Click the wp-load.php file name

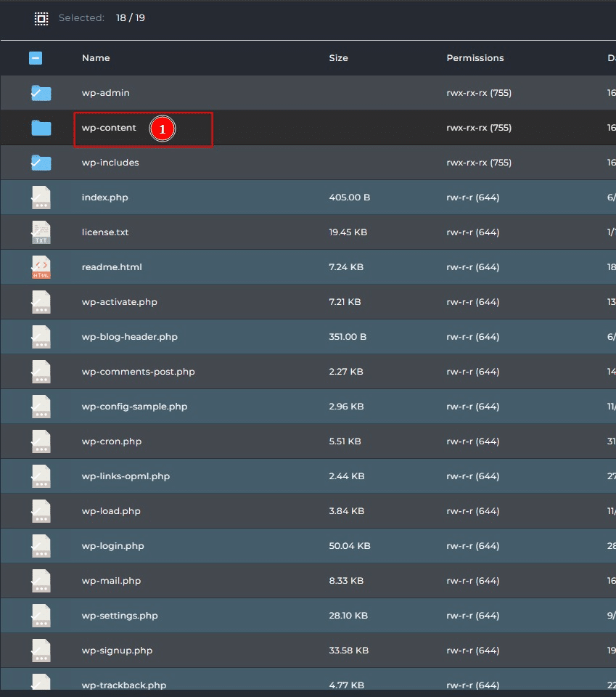(111, 511)
